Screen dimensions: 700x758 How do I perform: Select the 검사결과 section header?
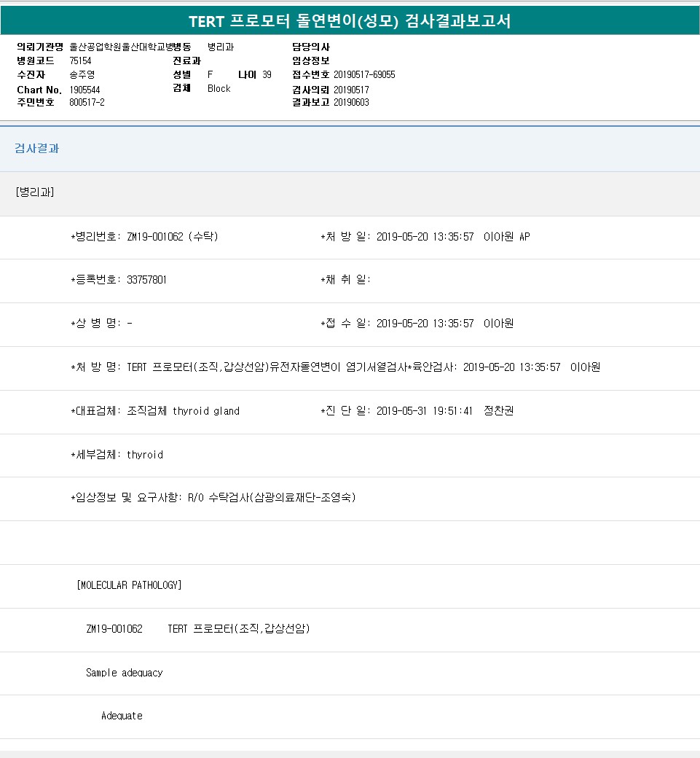[x=37, y=149]
